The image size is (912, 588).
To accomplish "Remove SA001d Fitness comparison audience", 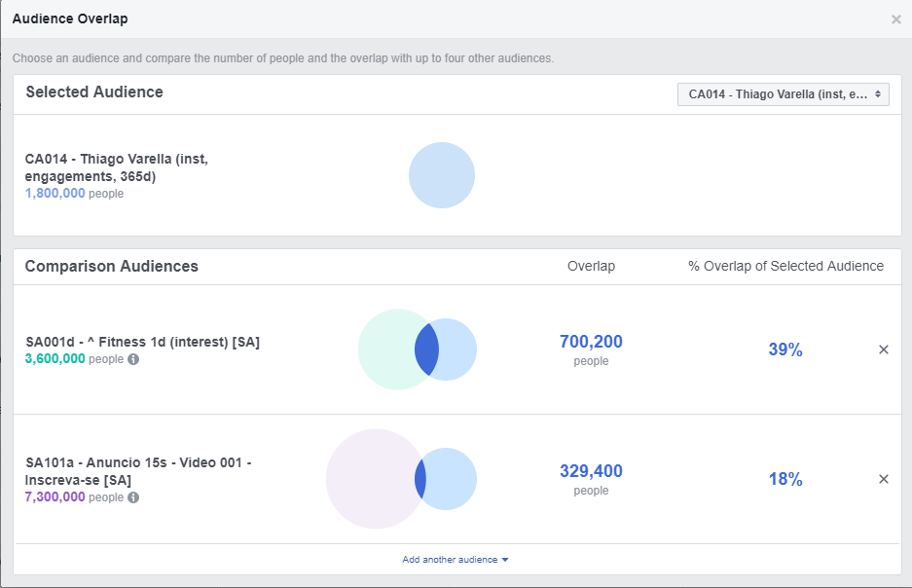I will pyautogui.click(x=884, y=349).
